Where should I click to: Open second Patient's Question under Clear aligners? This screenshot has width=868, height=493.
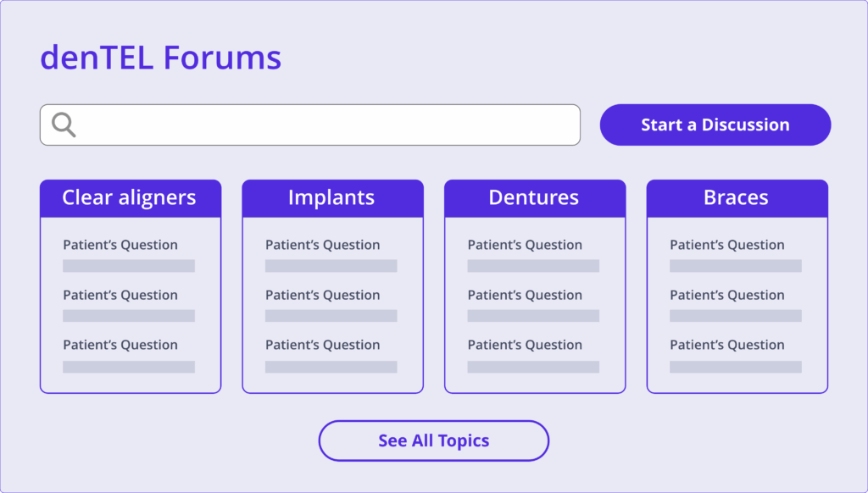pos(120,295)
